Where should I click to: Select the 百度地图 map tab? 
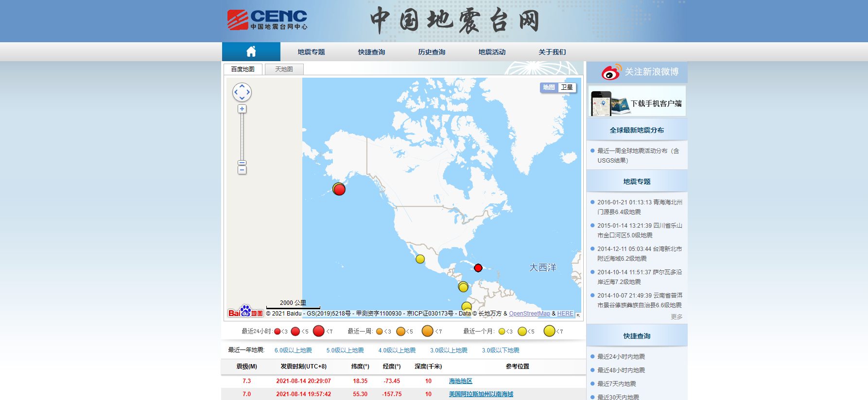pyautogui.click(x=243, y=69)
